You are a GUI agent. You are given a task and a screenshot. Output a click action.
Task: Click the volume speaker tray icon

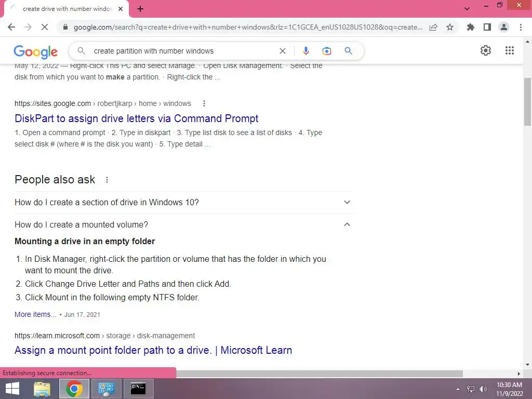483,389
